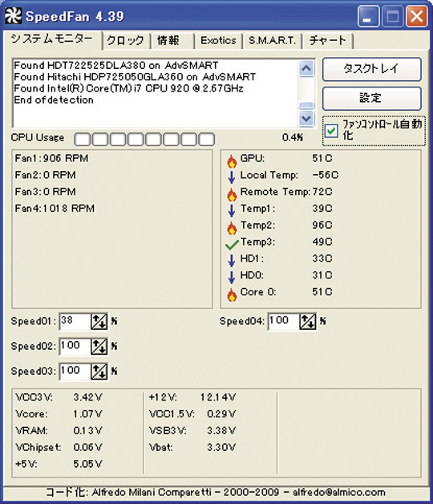Click the Temp2 96C value
433x504 pixels.
322,226
